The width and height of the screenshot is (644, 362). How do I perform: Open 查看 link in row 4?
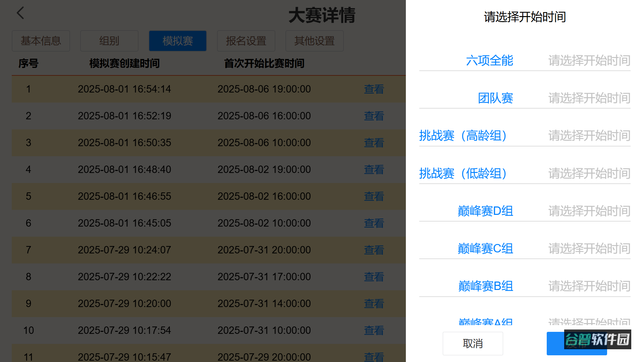(374, 170)
